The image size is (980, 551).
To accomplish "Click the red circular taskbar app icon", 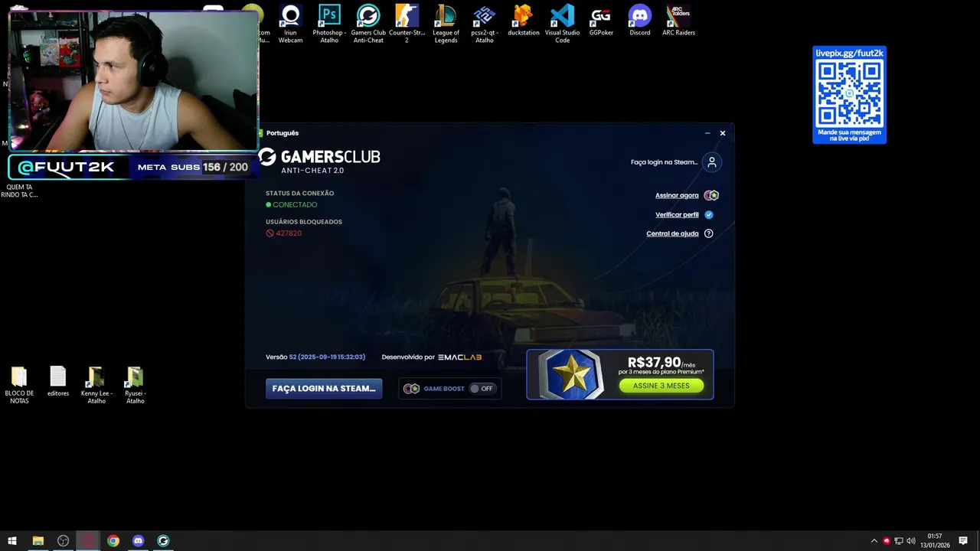I will [x=88, y=541].
